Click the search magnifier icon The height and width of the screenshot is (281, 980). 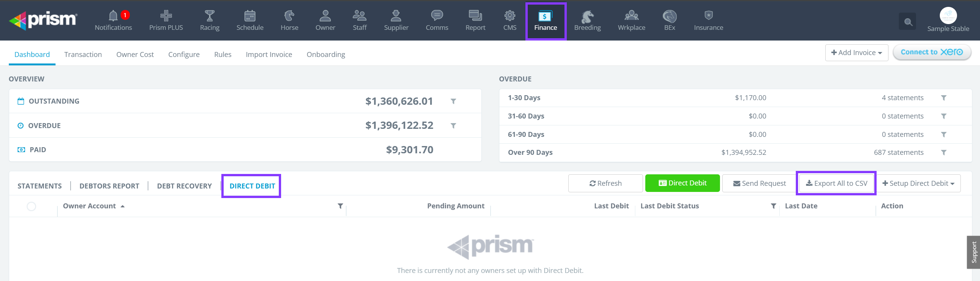pos(908,22)
